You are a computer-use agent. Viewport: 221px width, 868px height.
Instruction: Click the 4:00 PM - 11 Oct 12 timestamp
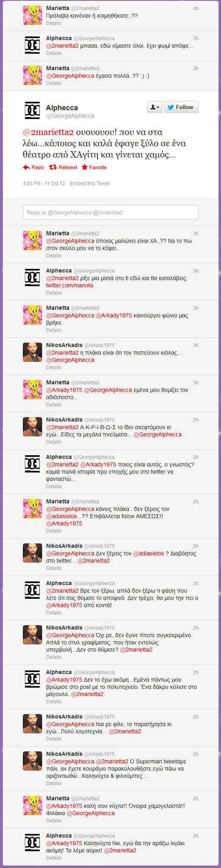[x=44, y=183]
